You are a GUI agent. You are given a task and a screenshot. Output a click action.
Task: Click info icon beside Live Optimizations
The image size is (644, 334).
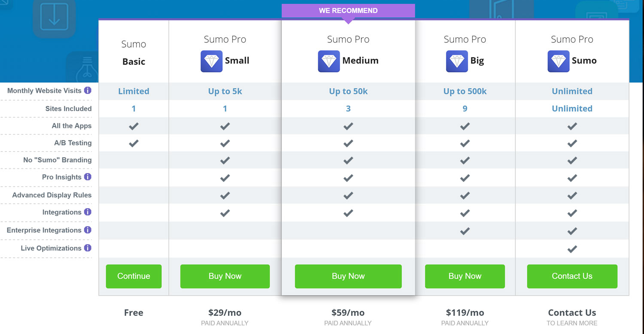[88, 248]
